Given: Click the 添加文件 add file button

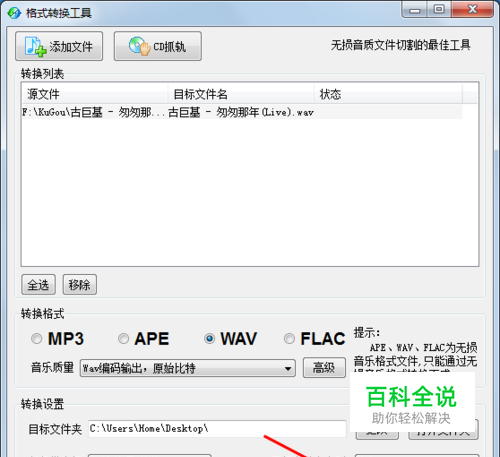Looking at the screenshot, I should pos(59,46).
